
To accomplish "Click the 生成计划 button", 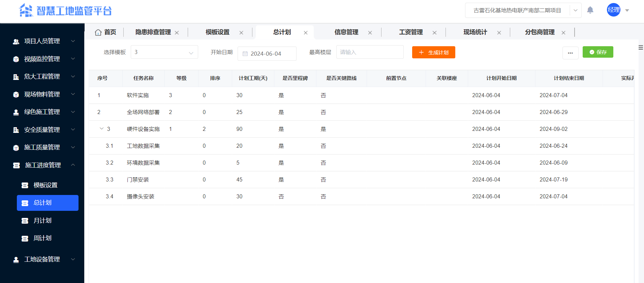I will pyautogui.click(x=433, y=52).
